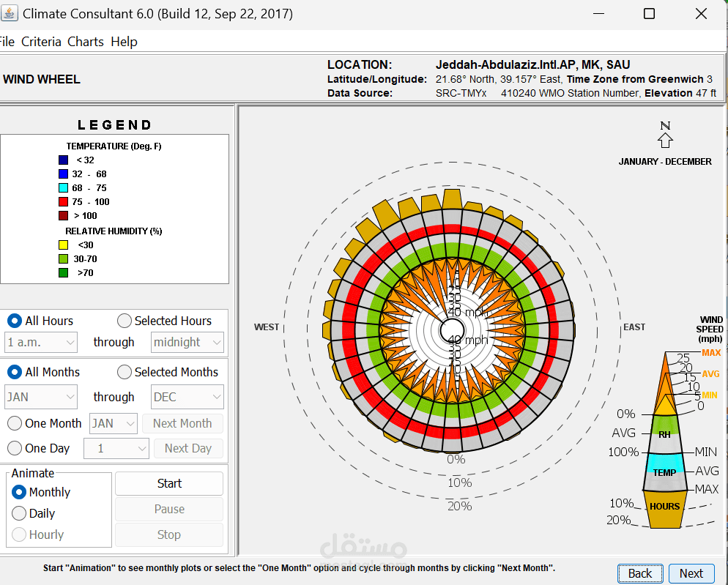Open the Help menu
728x585 pixels.
(124, 42)
